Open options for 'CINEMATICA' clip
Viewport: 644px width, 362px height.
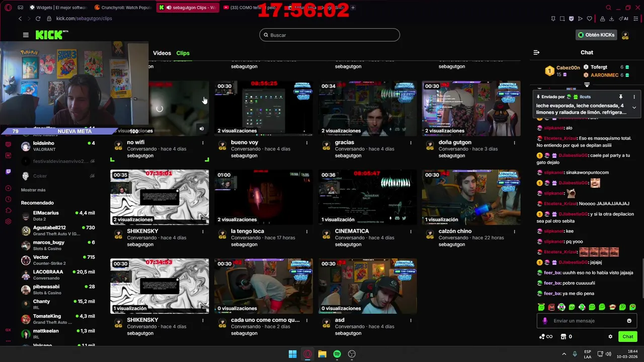coord(411,231)
